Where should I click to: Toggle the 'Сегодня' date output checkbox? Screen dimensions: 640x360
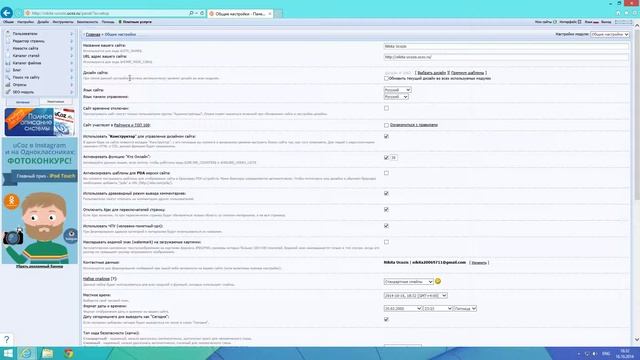(x=386, y=319)
